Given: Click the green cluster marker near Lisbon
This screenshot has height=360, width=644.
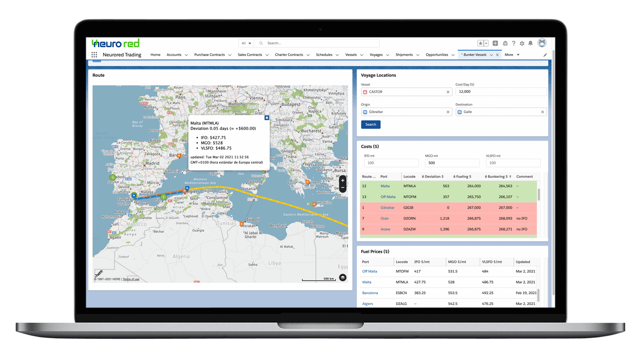Looking at the screenshot, I should click(113, 177).
